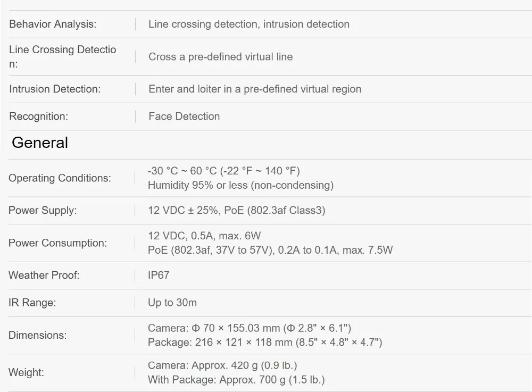Click the Line Crossing Detection row label
532x392 pixels.
(x=62, y=56)
